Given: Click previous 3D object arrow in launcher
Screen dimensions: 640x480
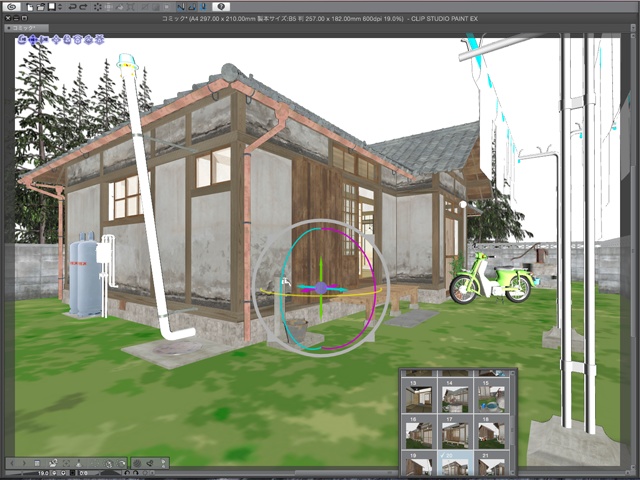Looking at the screenshot, I should (x=12, y=463).
